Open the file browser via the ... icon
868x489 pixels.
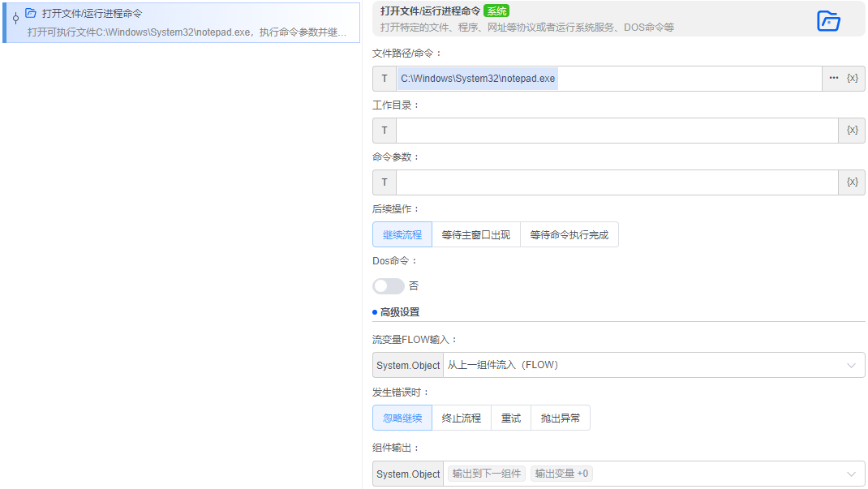(834, 78)
